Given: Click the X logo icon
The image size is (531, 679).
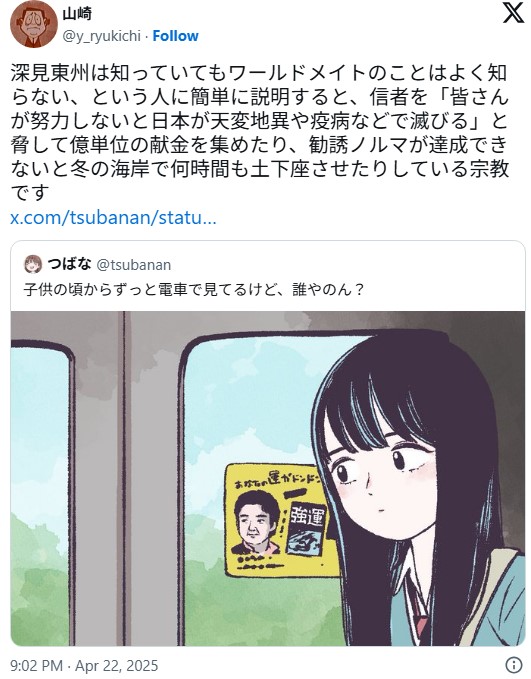Looking at the screenshot, I should point(513,12).
